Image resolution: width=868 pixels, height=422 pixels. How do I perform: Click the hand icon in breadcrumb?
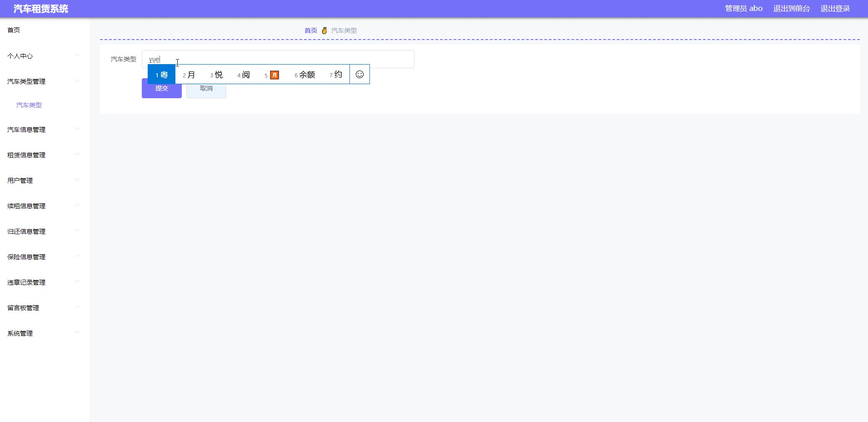click(324, 30)
